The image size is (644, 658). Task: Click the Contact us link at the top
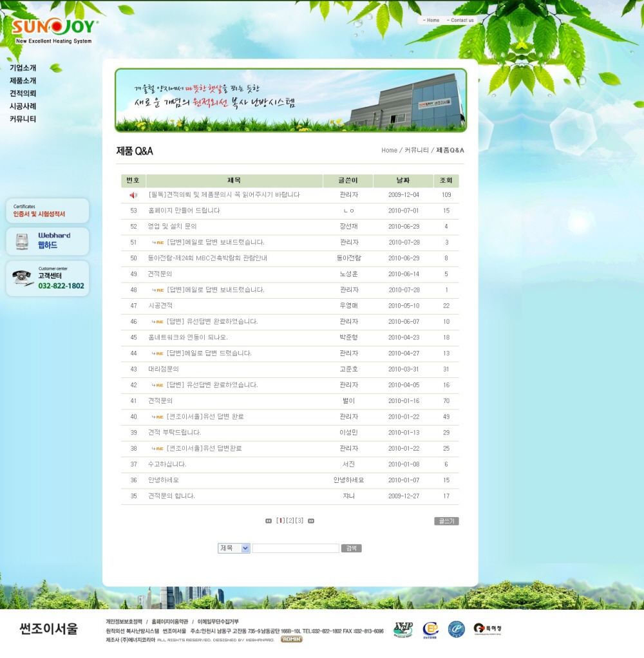pyautogui.click(x=462, y=21)
